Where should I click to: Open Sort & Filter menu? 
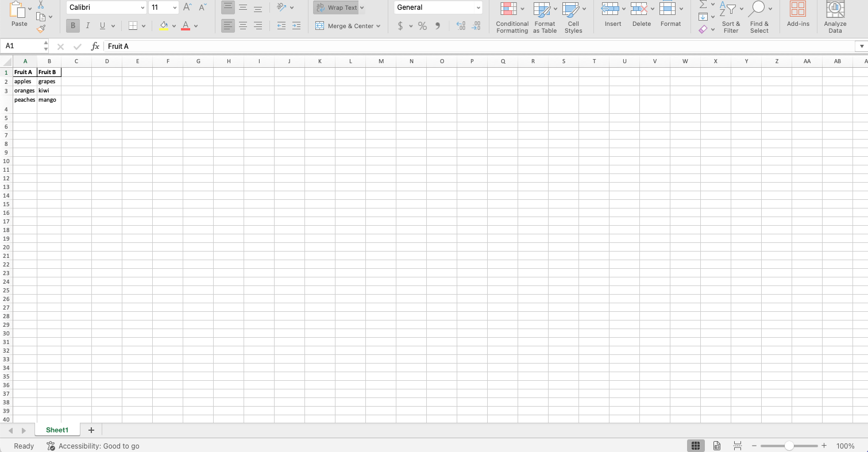[731, 17]
